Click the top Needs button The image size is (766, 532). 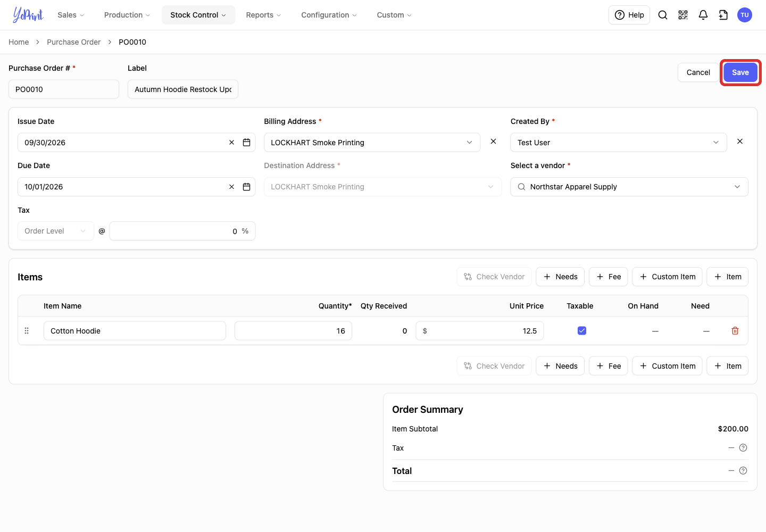561,277
